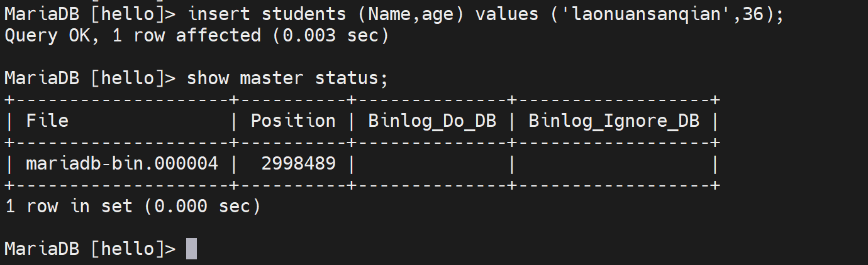The image size is (868, 265).
Task: Click the empty Binlog_Ignore_DB cell in the data row
Action: coord(614,164)
